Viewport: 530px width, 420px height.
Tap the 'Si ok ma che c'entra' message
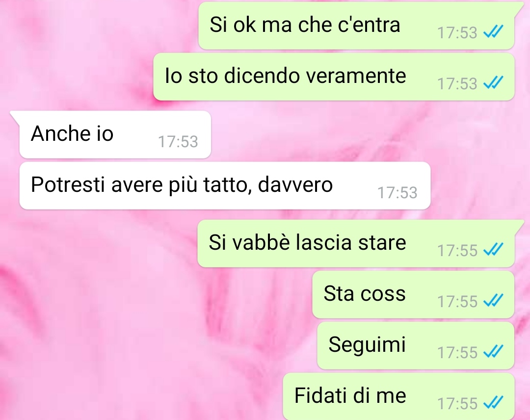pyautogui.click(x=356, y=26)
